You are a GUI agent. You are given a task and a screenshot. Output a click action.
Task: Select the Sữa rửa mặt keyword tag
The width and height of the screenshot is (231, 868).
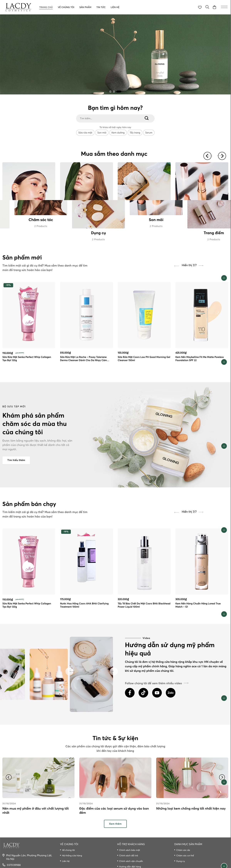85,133
